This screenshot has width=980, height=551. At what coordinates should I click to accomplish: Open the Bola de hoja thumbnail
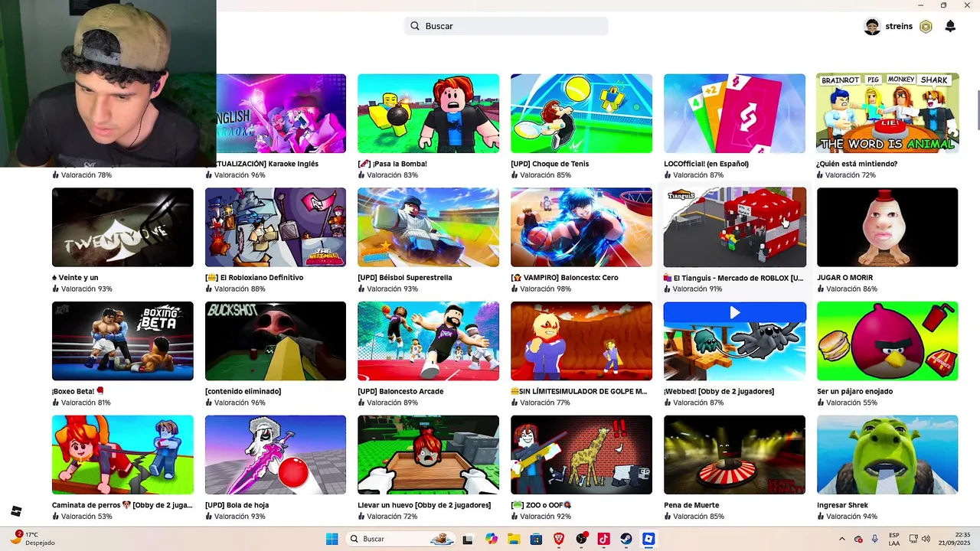coord(276,455)
